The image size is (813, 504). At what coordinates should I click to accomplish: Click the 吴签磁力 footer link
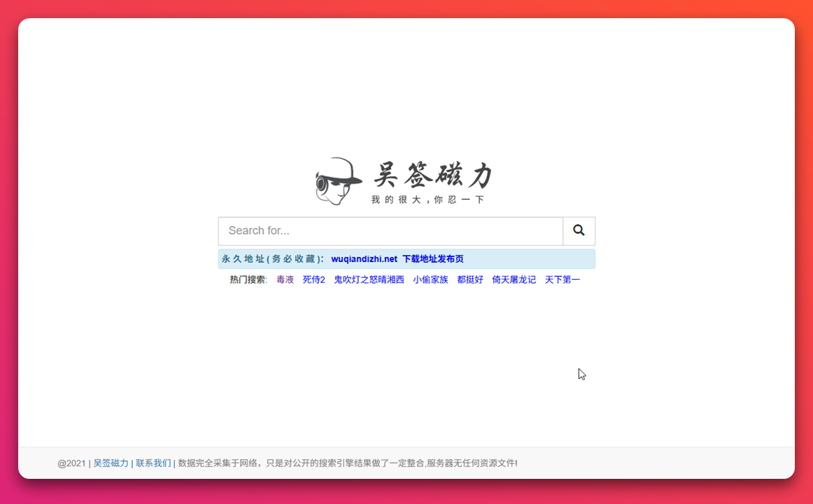click(111, 463)
